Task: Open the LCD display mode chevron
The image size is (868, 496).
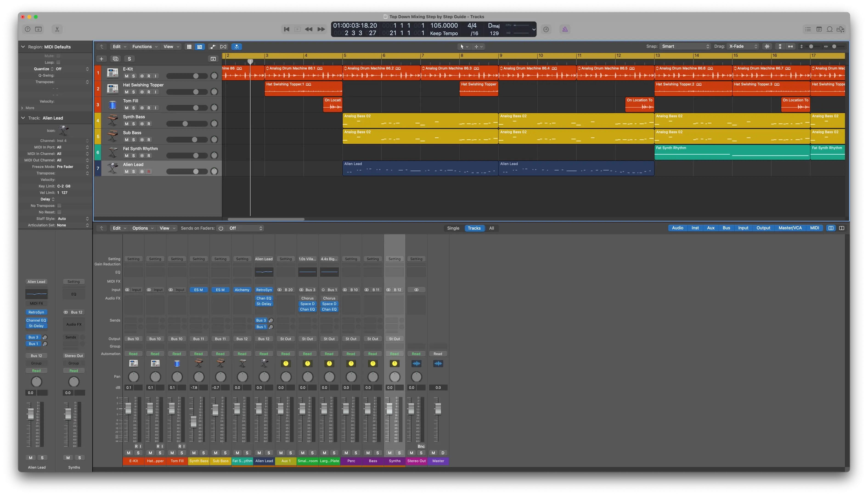Action: click(533, 29)
